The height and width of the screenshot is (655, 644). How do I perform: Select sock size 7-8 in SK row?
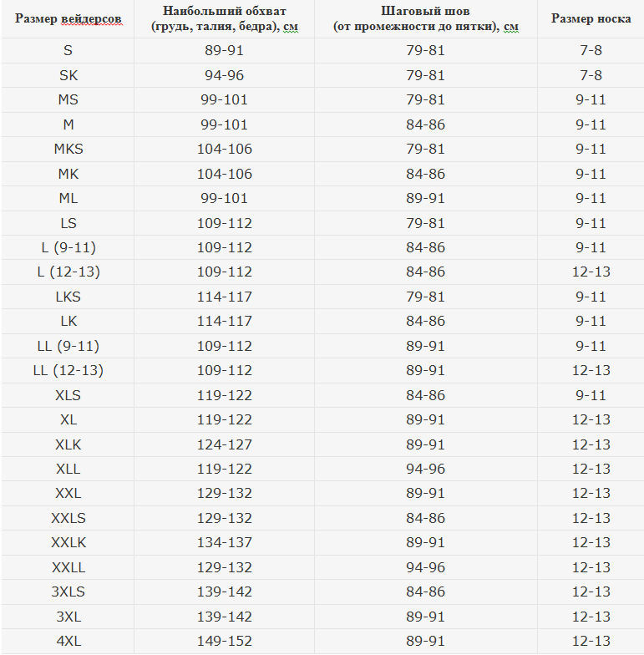pos(591,75)
